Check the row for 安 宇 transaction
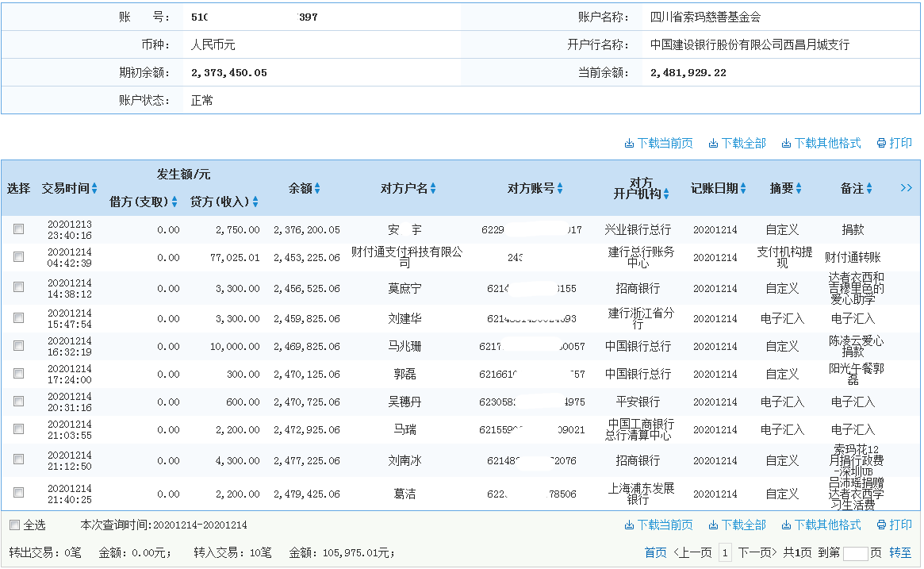 19,229
